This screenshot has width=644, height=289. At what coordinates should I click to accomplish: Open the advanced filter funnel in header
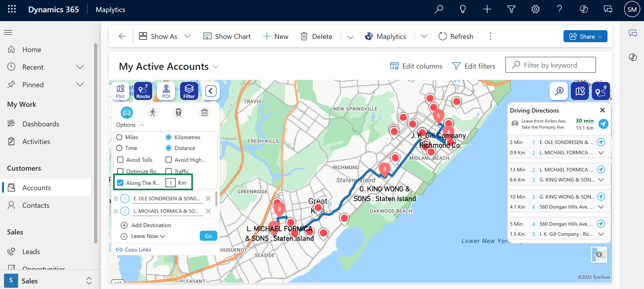[511, 9]
